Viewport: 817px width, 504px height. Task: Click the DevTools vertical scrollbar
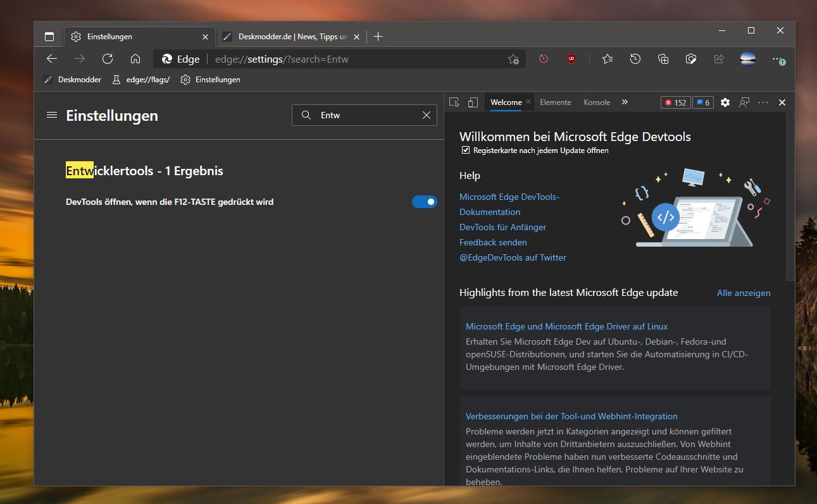coord(790,196)
